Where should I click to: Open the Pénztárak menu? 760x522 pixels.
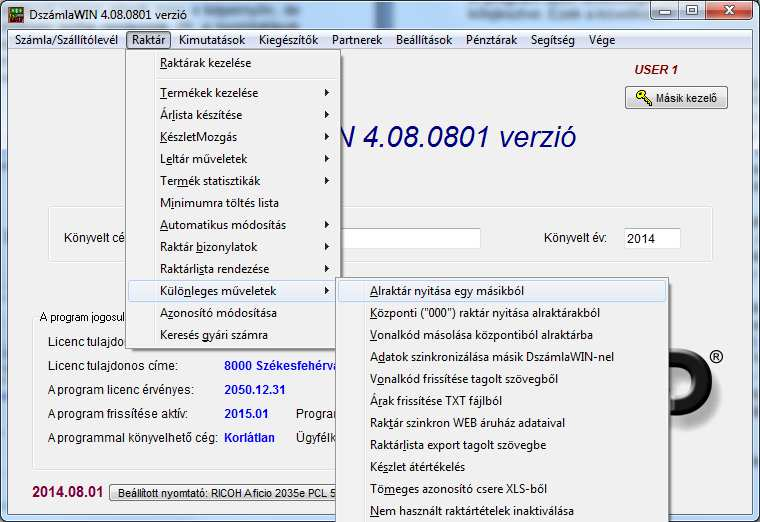coord(491,40)
